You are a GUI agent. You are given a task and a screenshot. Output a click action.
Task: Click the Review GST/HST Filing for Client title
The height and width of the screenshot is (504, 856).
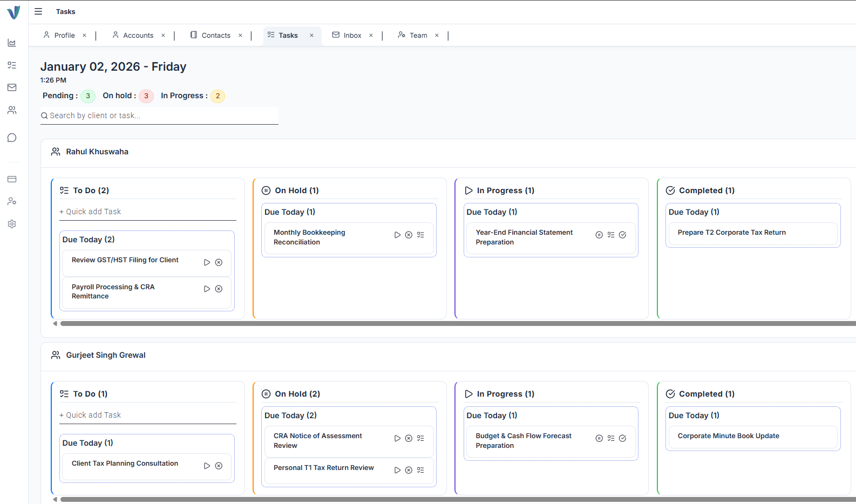(125, 260)
